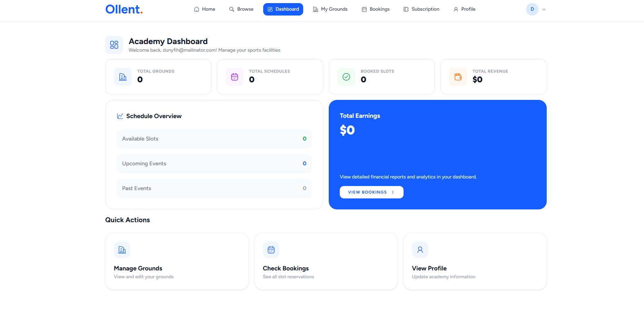This screenshot has height=320, width=644.
Task: Click the $0 Total Revenue value
Action: point(478,80)
